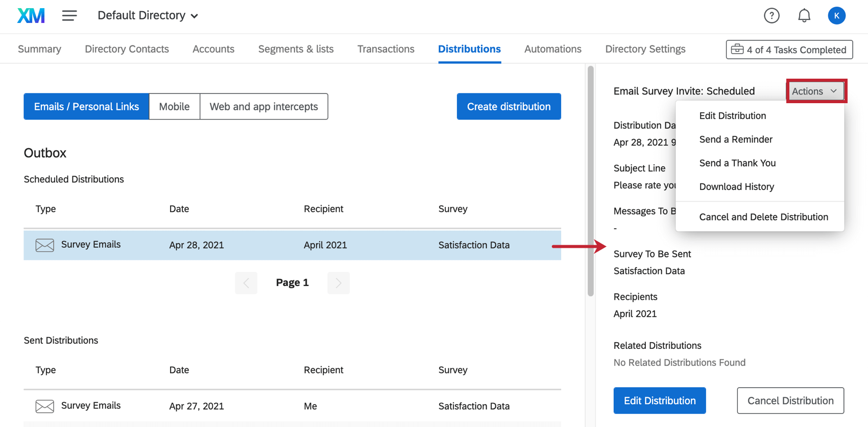Switch to the Mobile distribution view

point(174,107)
